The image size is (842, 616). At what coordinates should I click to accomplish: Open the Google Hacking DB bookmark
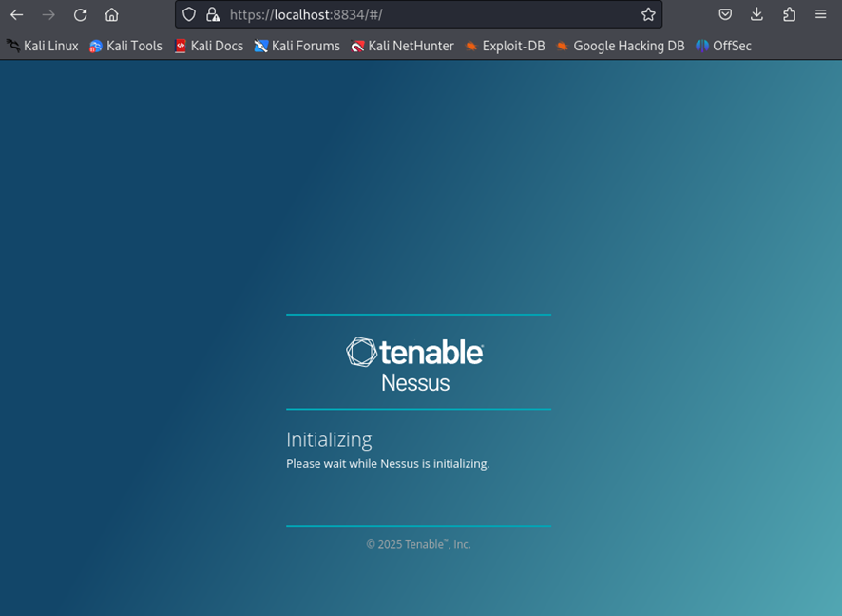620,46
